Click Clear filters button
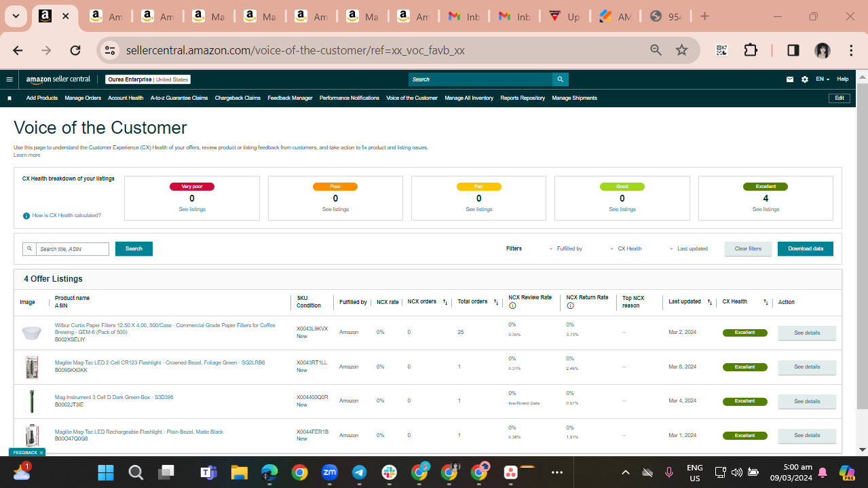Viewport: 868px width, 488px height. click(x=748, y=248)
